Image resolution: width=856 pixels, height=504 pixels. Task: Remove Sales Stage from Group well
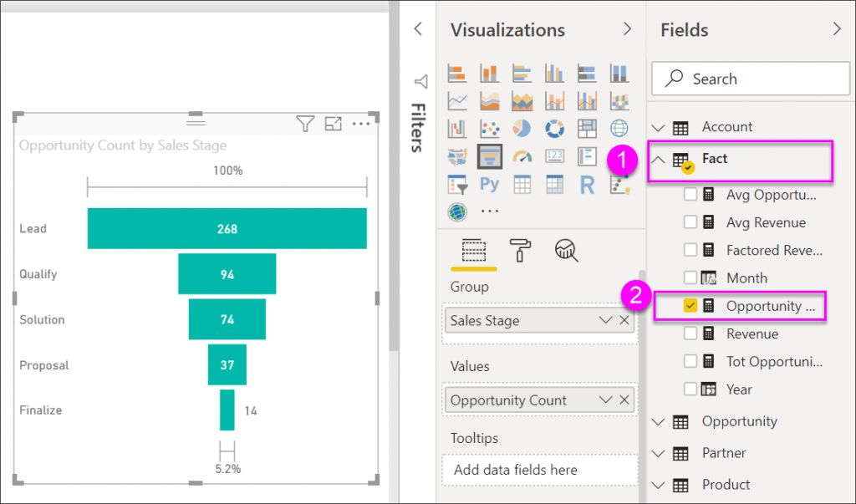pos(624,320)
